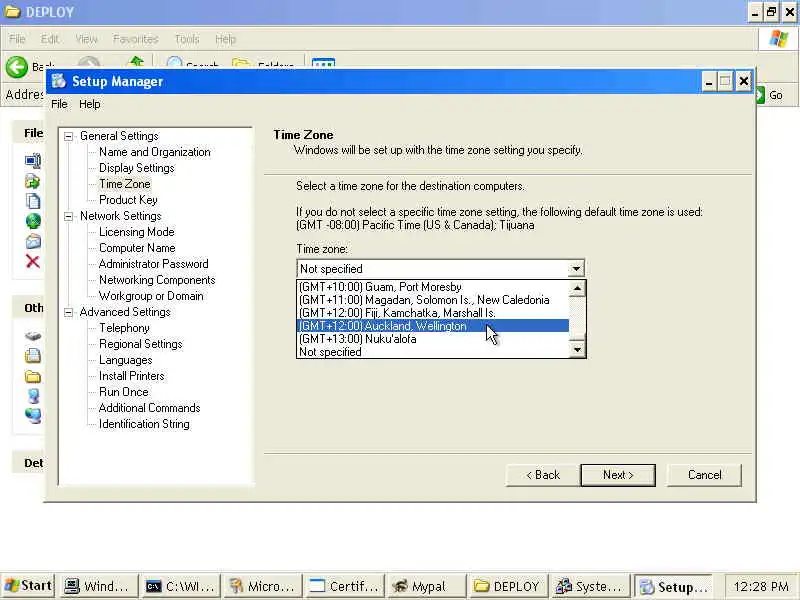Select Run Once tree item
Screen dimensions: 800x600
[x=124, y=392]
